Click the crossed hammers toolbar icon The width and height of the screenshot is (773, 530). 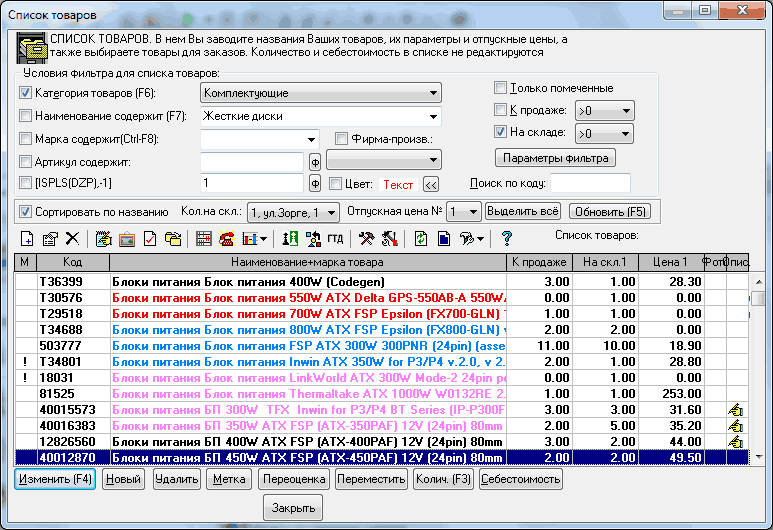pos(366,238)
